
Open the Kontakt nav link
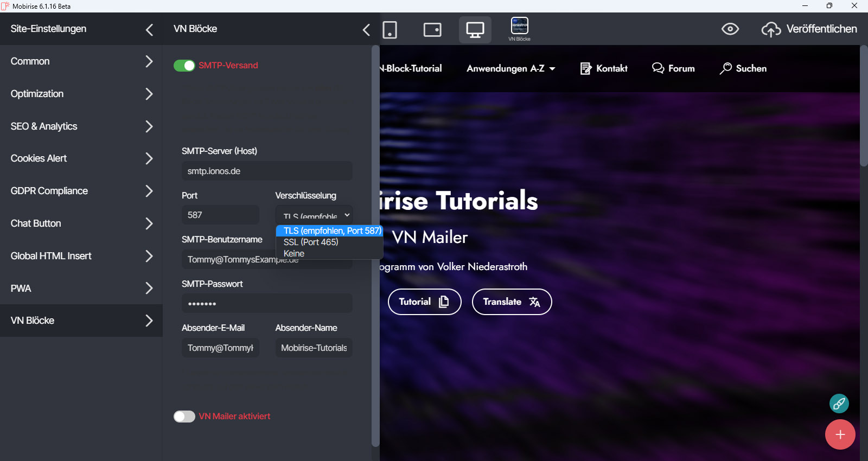611,68
